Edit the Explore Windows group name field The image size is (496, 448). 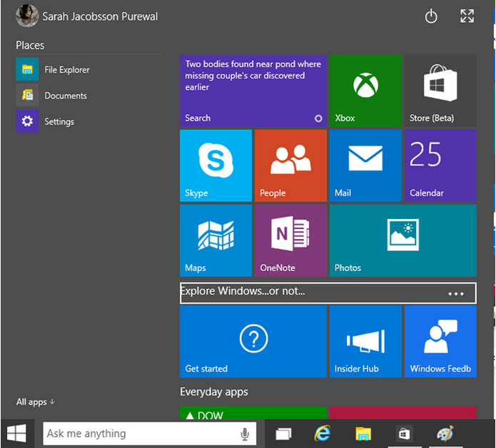[328, 293]
